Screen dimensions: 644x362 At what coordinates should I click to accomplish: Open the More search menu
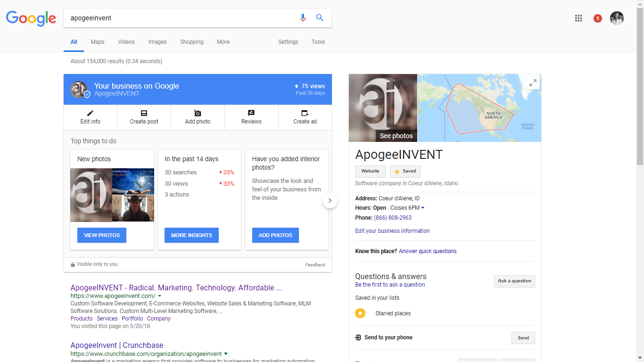click(223, 42)
